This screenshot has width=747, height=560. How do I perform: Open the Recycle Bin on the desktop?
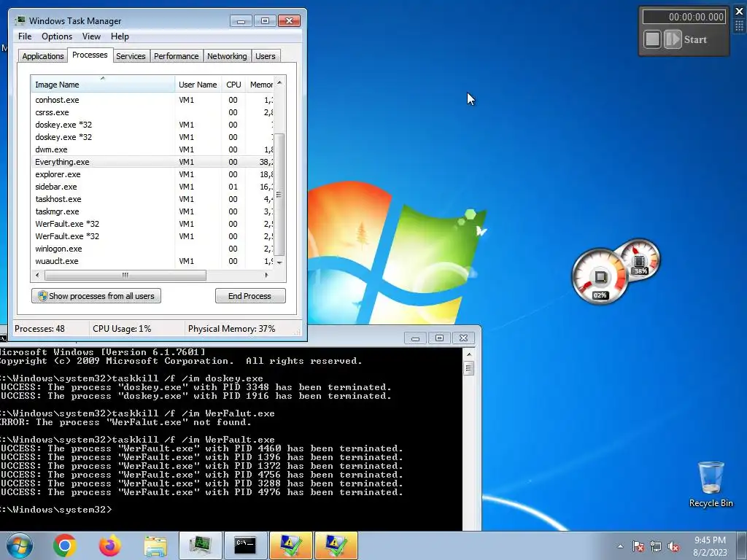click(711, 484)
